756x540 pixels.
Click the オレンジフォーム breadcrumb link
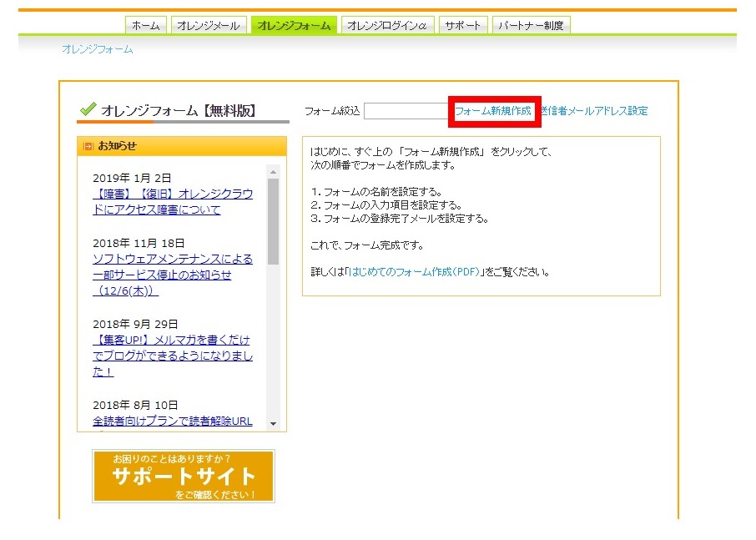[97, 49]
